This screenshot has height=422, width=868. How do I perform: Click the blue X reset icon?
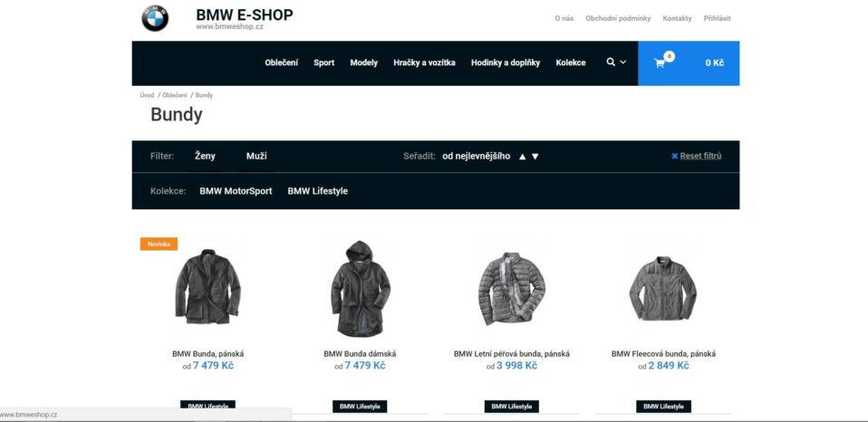coord(674,156)
